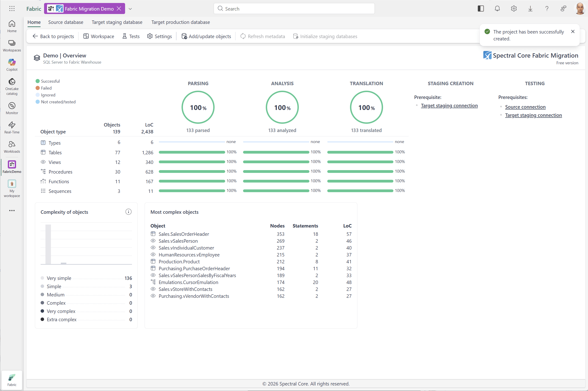Switch to Target production database tab
Image resolution: width=588 pixels, height=391 pixels.
coord(180,22)
